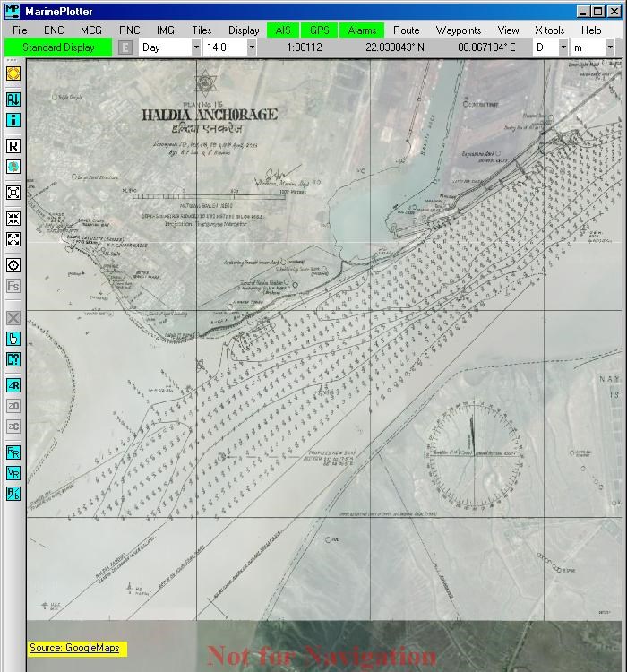Expand the 14.0 zoom level dropdown
Viewport: 627px width, 672px height.
(x=252, y=47)
